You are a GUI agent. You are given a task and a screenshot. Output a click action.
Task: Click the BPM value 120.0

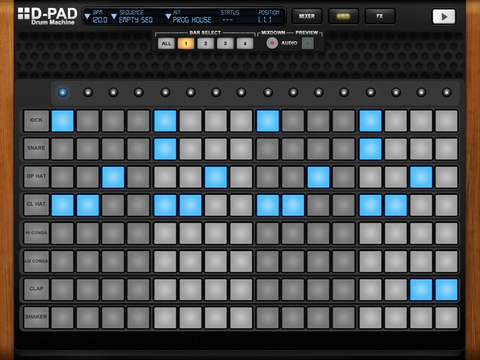click(x=100, y=20)
